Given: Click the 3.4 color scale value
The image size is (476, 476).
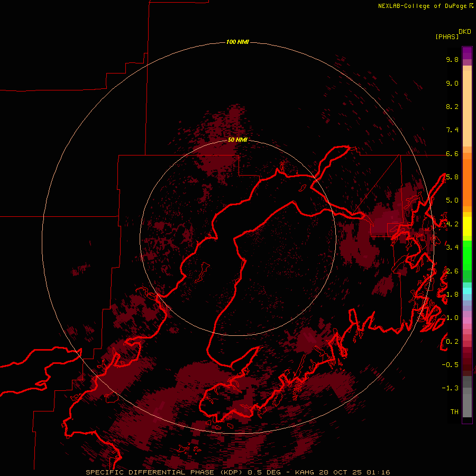Looking at the screenshot, I should tap(452, 248).
